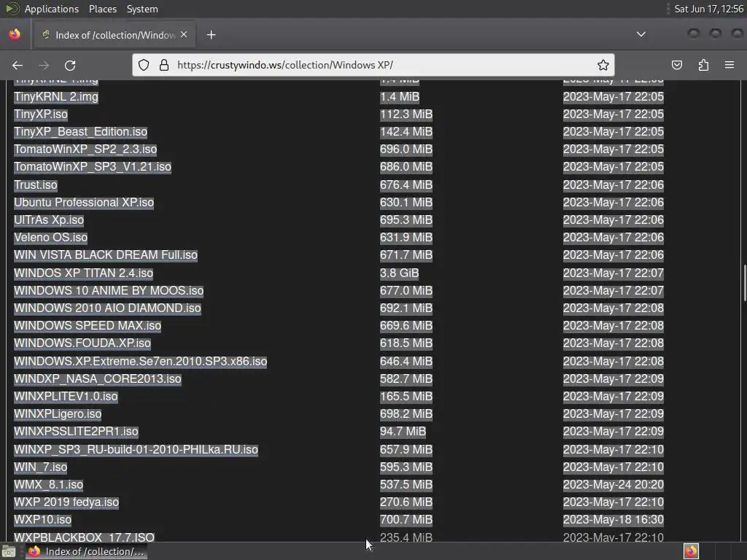
Task: Open the Pocket save icon
Action: 676,65
